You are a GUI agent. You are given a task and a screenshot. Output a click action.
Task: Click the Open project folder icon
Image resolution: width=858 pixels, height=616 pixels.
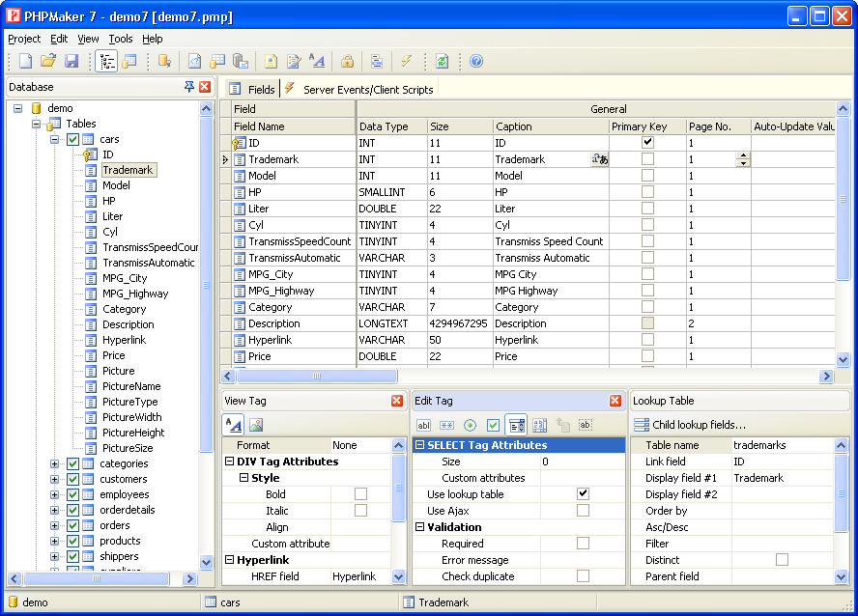(x=48, y=61)
